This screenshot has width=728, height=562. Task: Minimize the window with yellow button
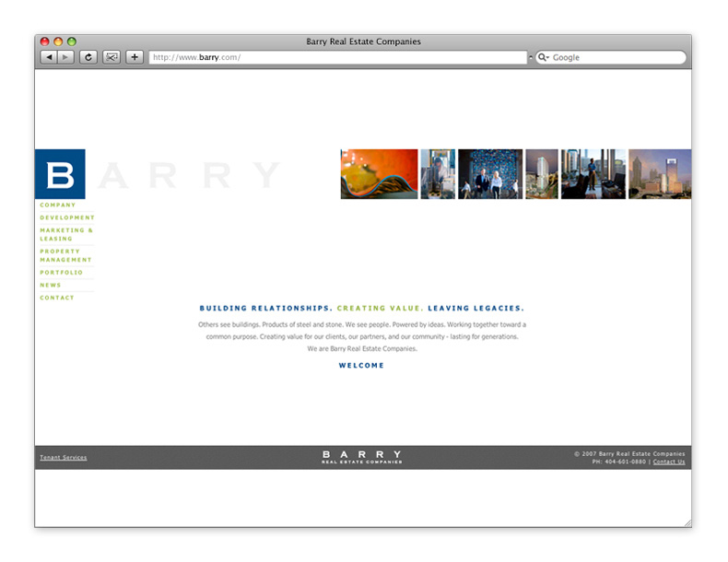[x=58, y=41]
